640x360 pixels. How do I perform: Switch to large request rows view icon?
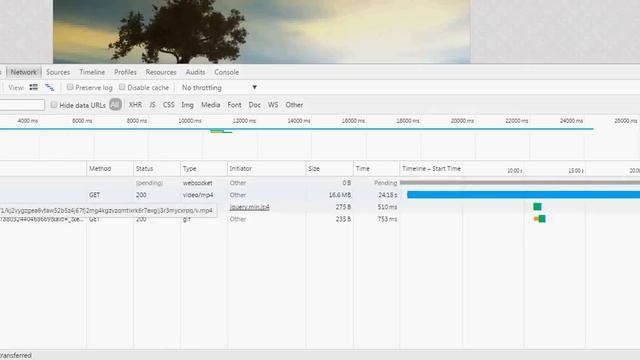(33, 87)
